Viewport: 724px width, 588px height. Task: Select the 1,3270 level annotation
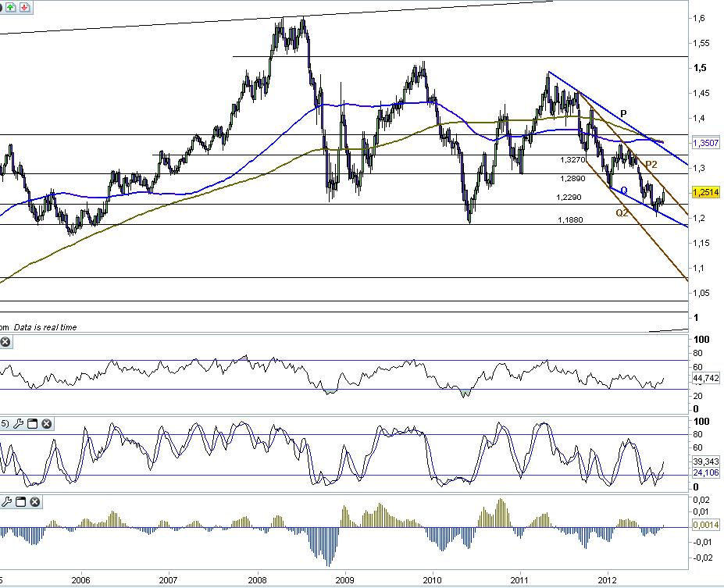(x=572, y=160)
